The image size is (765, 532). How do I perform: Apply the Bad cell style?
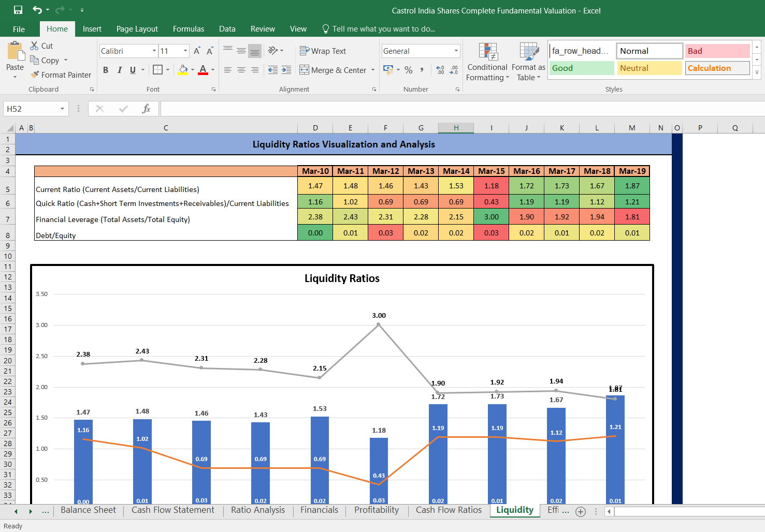(717, 51)
